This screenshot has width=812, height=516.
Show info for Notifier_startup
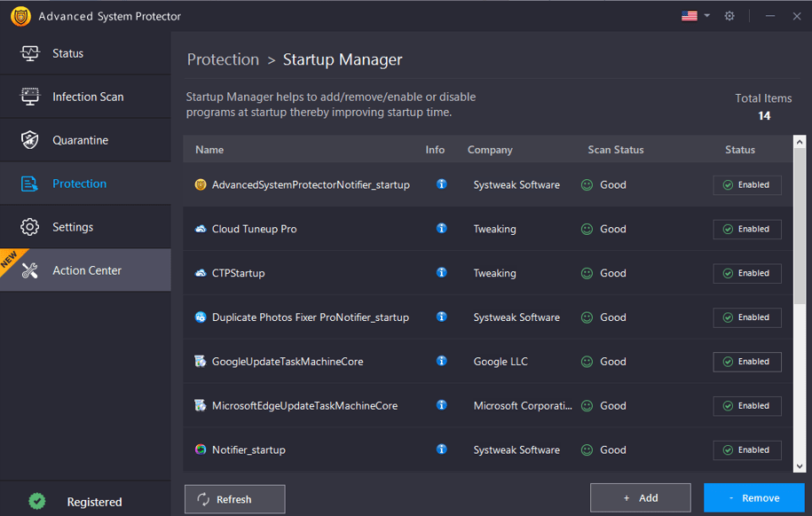click(x=441, y=450)
